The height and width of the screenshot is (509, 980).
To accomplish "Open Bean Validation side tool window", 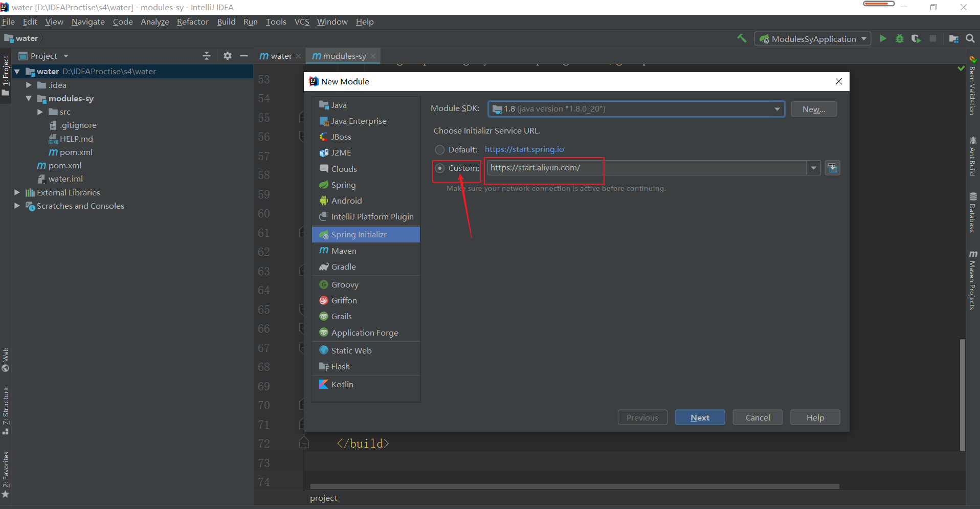I will [972, 86].
